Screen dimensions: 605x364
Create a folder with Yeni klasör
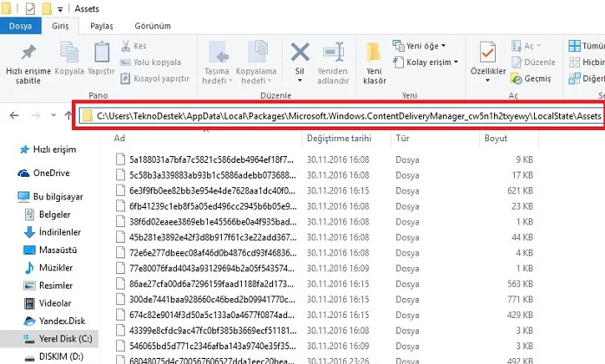(374, 63)
